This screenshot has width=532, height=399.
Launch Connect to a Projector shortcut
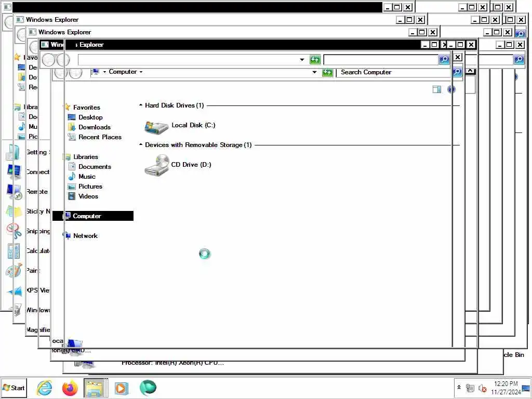28,172
